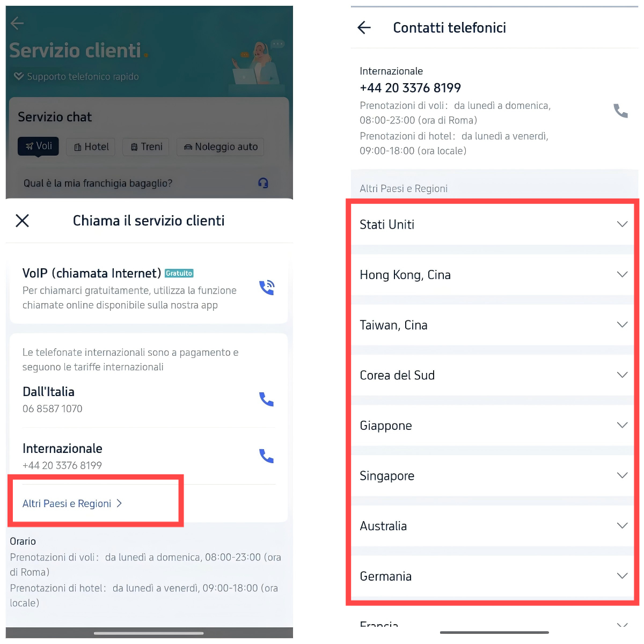Expand the Stati Uniti entry
644x644 pixels.
point(493,224)
